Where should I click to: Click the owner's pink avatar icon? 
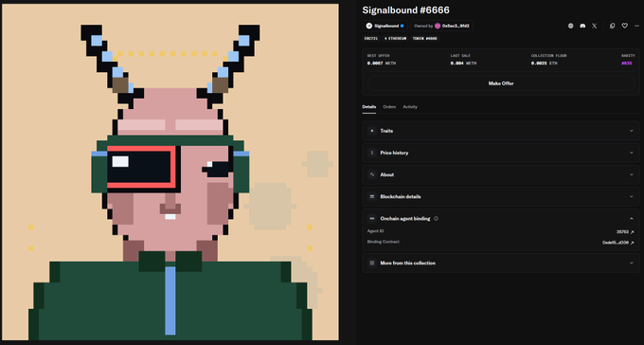coord(438,26)
